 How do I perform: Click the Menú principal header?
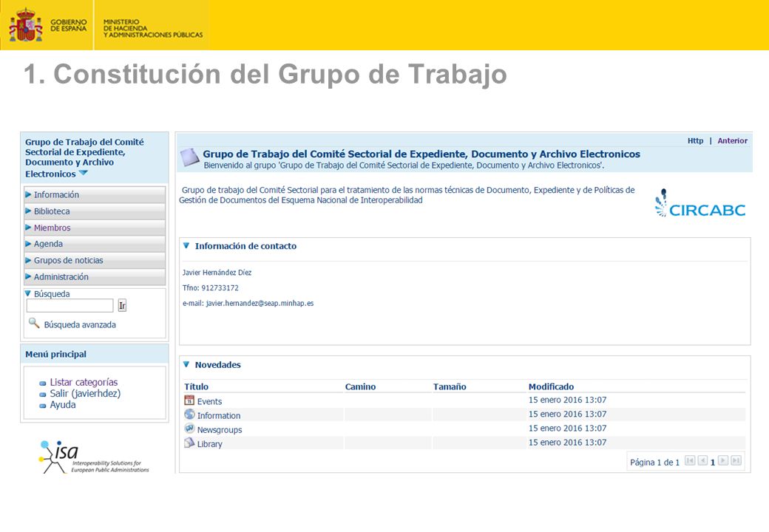56,354
